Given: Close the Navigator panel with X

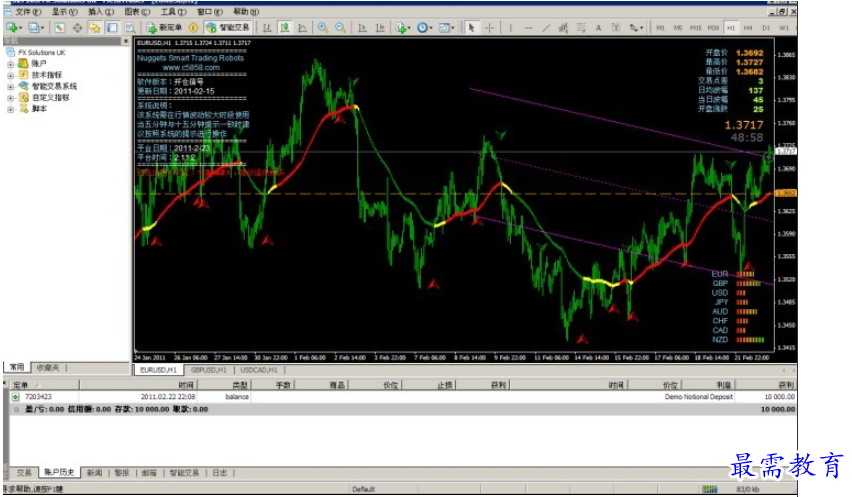Looking at the screenshot, I should click(x=126, y=41).
